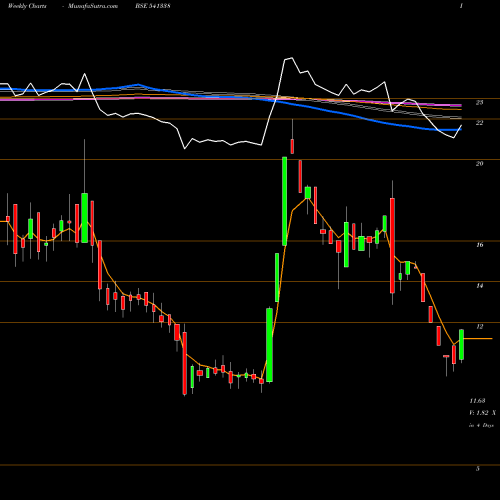This screenshot has height=500, width=500.
Task: Click the 20 price axis label
Action: [479, 164]
